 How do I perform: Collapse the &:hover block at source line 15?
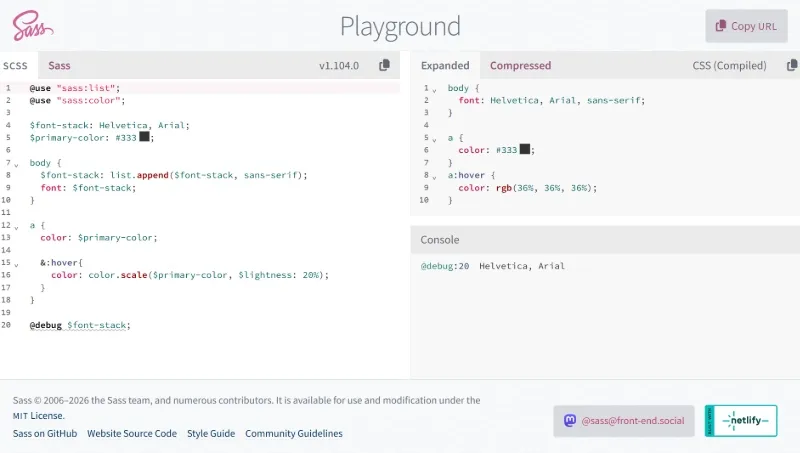16,264
